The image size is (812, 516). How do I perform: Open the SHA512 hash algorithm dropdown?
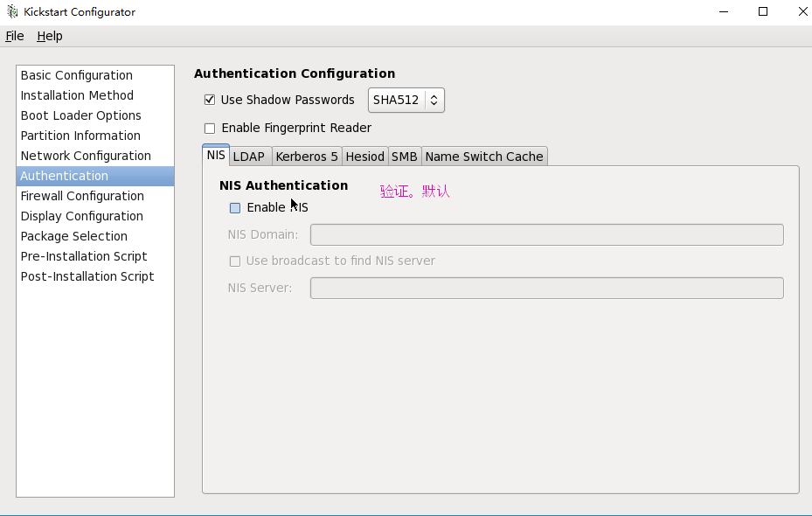pos(406,101)
